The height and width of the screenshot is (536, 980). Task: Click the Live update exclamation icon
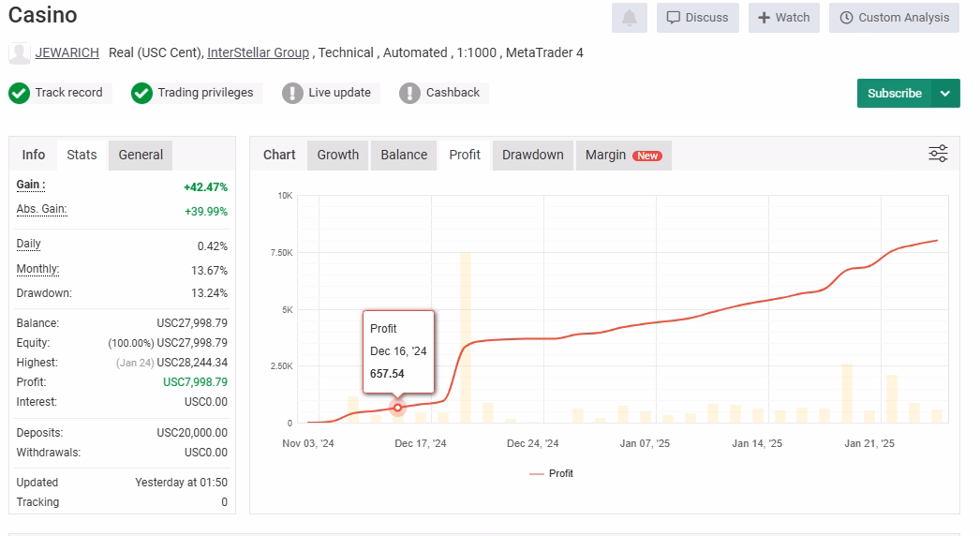tap(292, 93)
